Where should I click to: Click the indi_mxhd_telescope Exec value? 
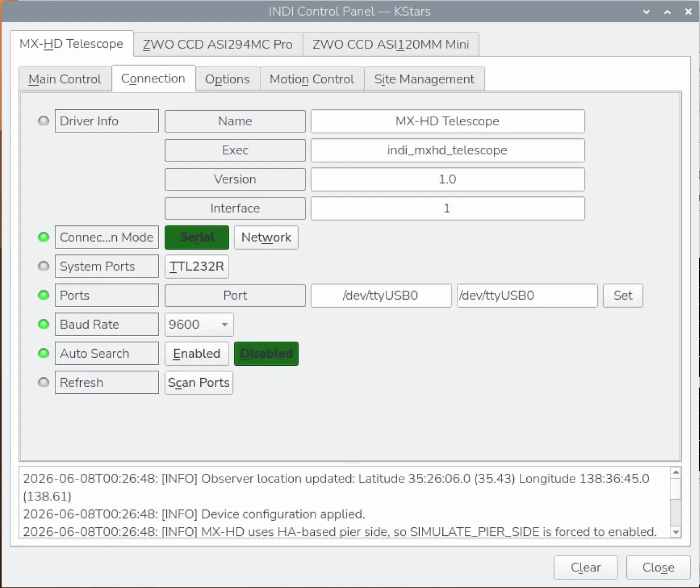pos(448,150)
